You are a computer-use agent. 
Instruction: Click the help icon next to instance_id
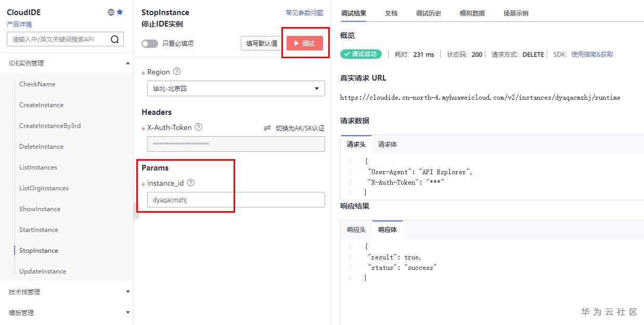point(190,183)
